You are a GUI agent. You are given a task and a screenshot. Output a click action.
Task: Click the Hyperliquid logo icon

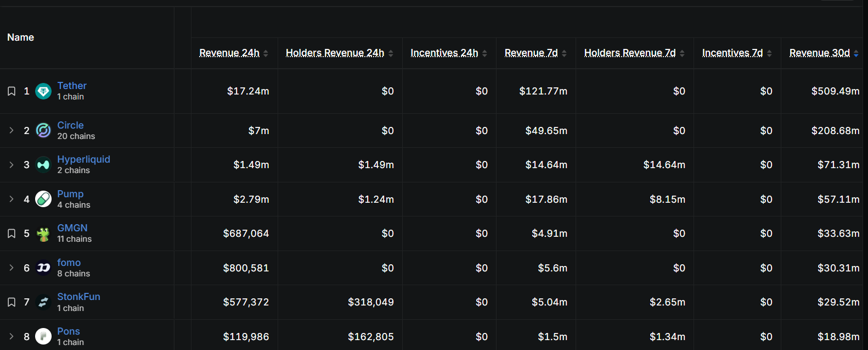[x=43, y=165]
